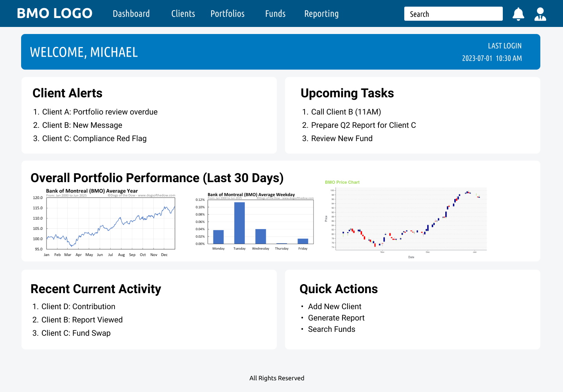Image resolution: width=563 pixels, height=392 pixels.
Task: Click the BMO LOGO in the header
Action: 55,14
